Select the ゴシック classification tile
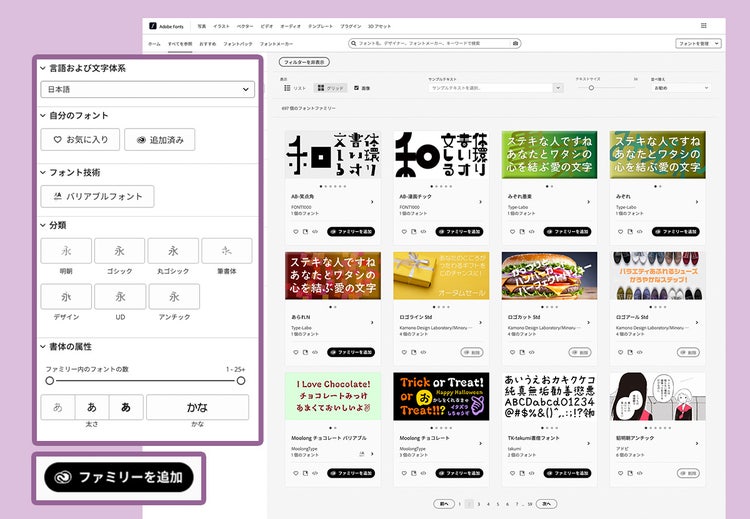The image size is (750, 519). tap(120, 251)
